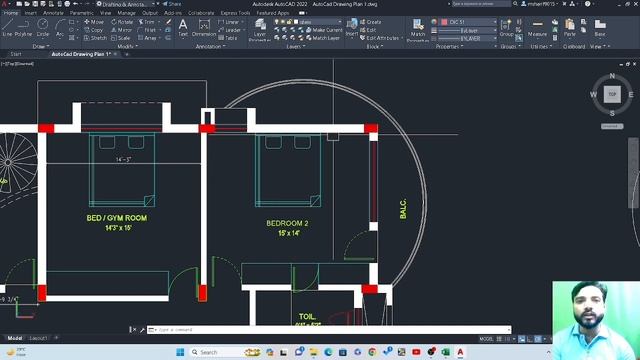This screenshot has width=640, height=360.
Task: Click the Rotate tool
Action: pyautogui.click(x=122, y=22)
